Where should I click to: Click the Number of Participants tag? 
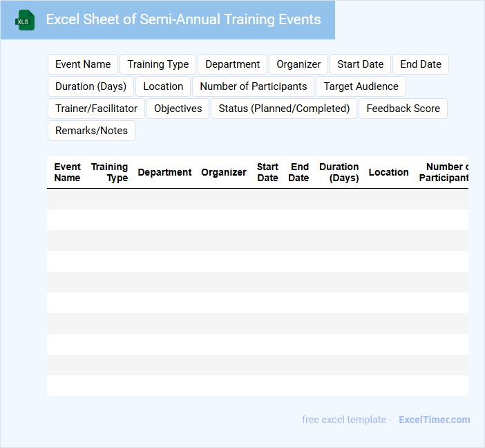(x=253, y=86)
